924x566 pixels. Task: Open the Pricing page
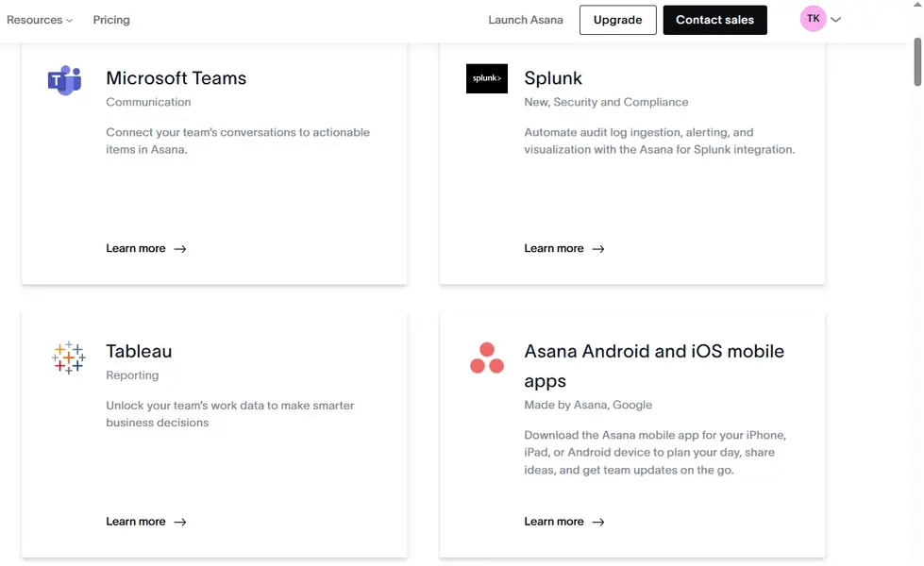tap(111, 20)
